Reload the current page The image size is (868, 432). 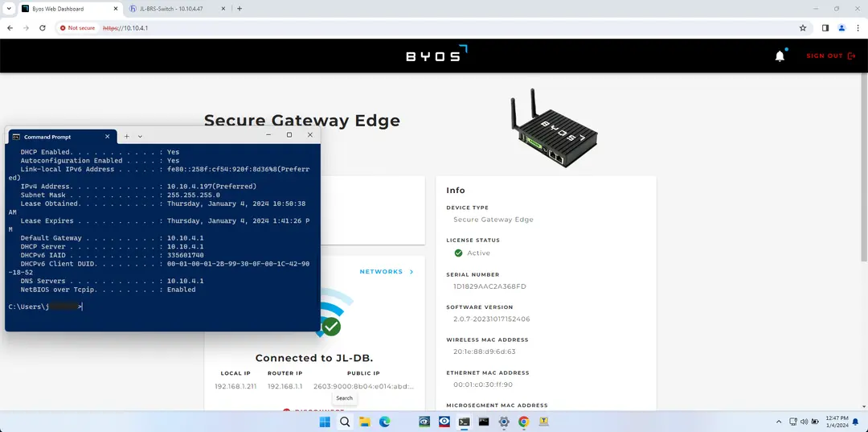(x=42, y=27)
